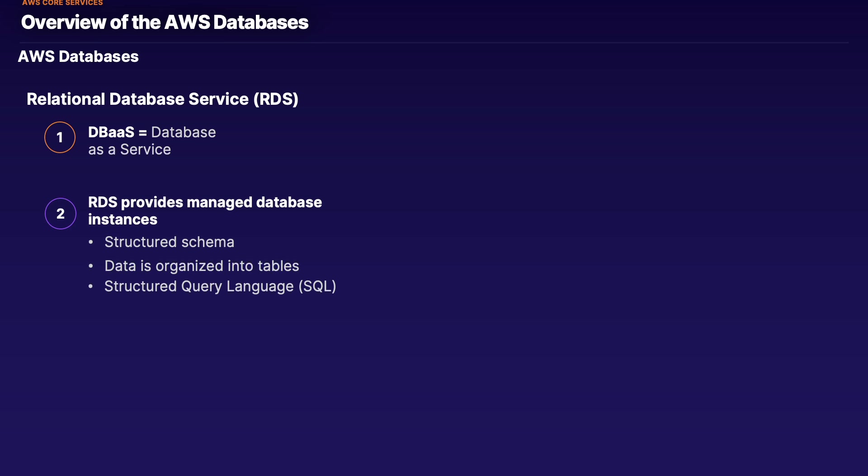Click the purple circle numbered 2
The width and height of the screenshot is (868, 476).
61,214
